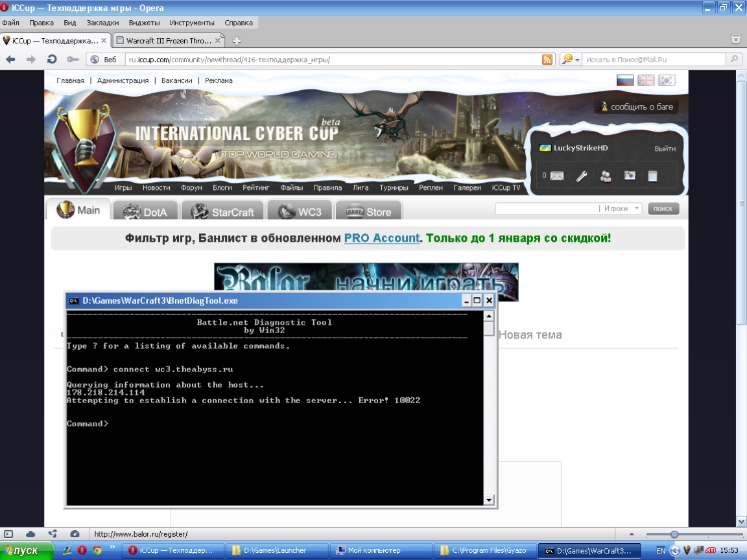Open the Администрация top link

pyautogui.click(x=123, y=80)
